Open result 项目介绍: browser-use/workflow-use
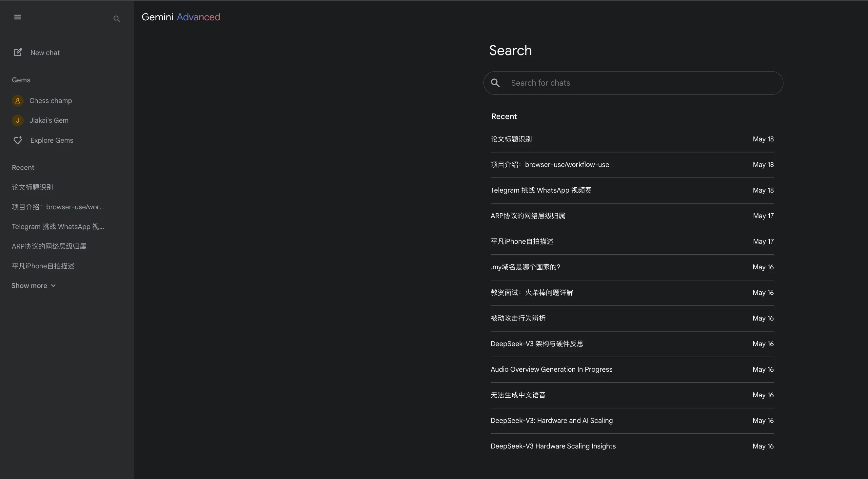Image resolution: width=868 pixels, height=479 pixels. pyautogui.click(x=632, y=165)
